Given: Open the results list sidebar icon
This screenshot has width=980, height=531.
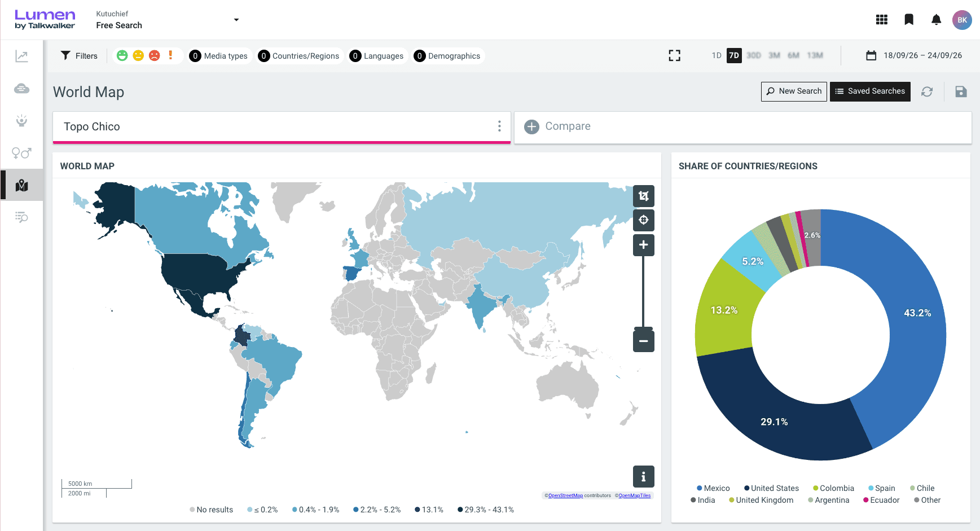Looking at the screenshot, I should pyautogui.click(x=21, y=217).
